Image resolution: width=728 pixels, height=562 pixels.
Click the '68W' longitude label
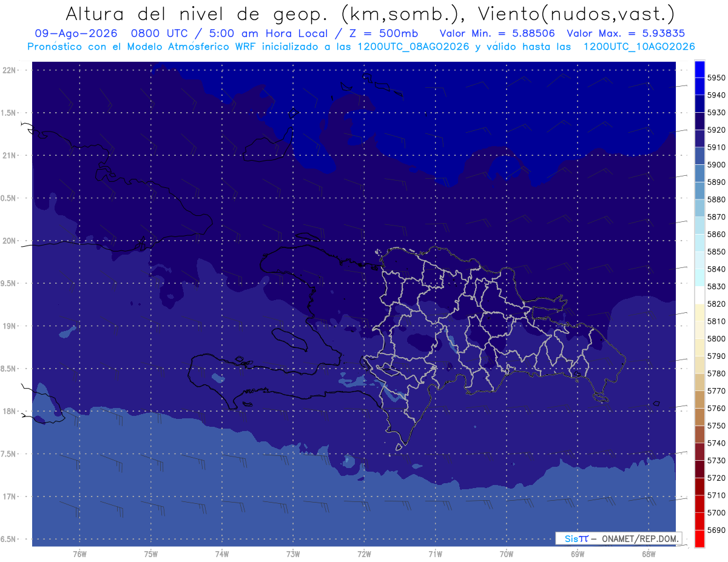tap(649, 554)
